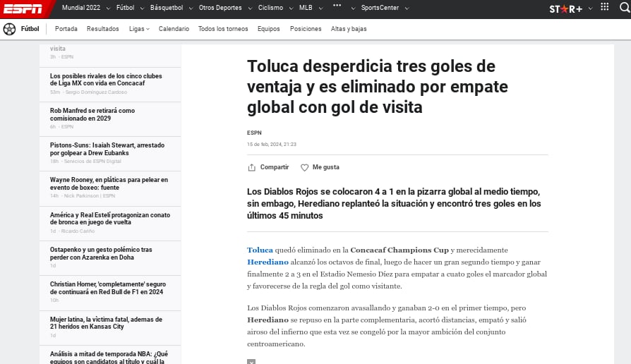Screen dimensions: 631x364
Task: Open Rob Manfred retirement story
Action: click(x=92, y=114)
